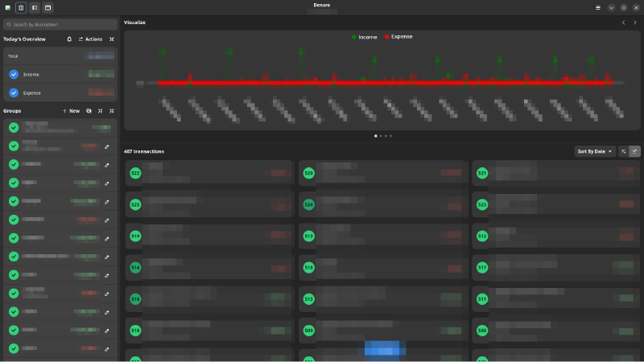This screenshot has width=644, height=362.
Task: Go to the next chart with right arrow
Action: click(x=634, y=23)
